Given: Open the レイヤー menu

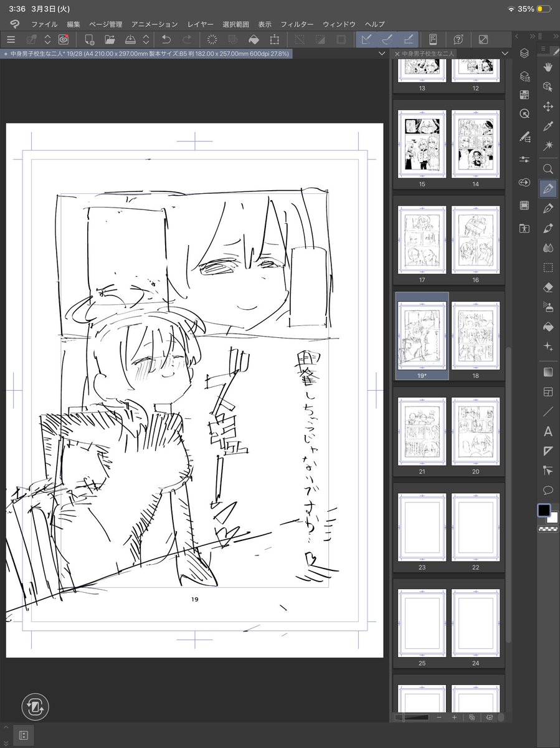Looking at the screenshot, I should click(x=200, y=24).
